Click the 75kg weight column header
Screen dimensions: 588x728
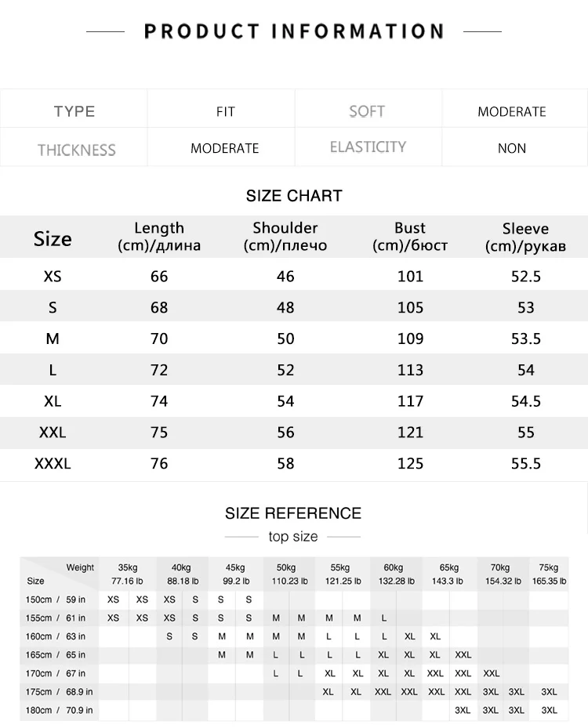(x=549, y=574)
